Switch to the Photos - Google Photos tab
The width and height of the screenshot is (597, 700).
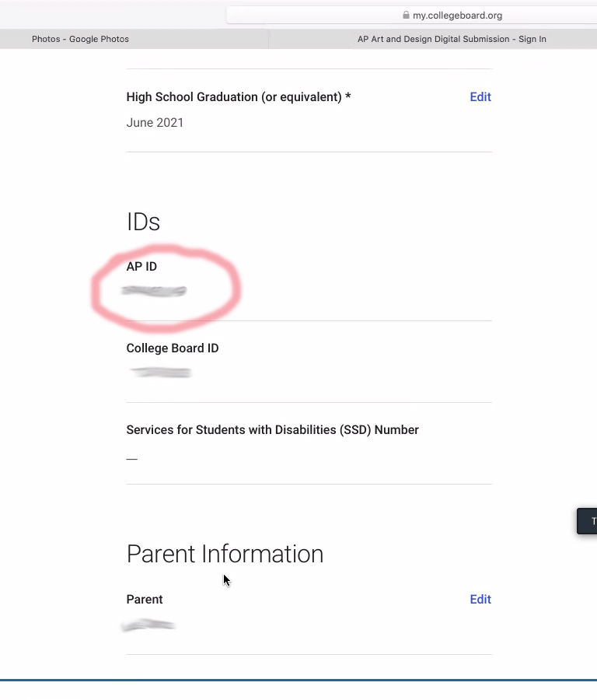[80, 39]
